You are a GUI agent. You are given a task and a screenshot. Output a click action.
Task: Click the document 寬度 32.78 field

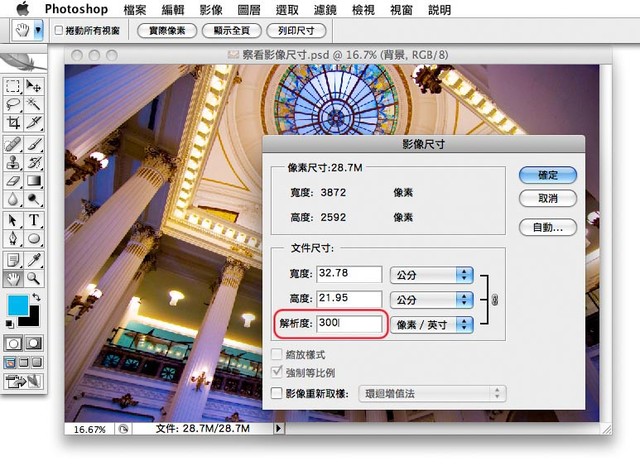pos(349,274)
